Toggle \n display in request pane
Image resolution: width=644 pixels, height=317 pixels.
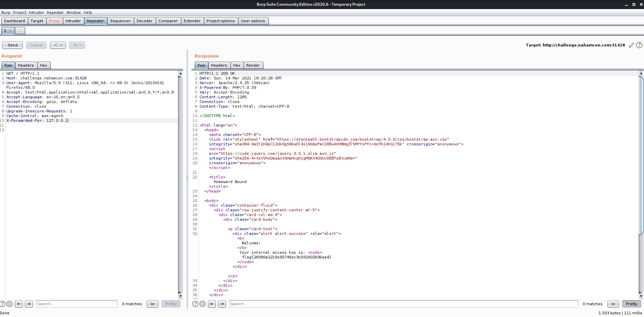tap(152, 304)
